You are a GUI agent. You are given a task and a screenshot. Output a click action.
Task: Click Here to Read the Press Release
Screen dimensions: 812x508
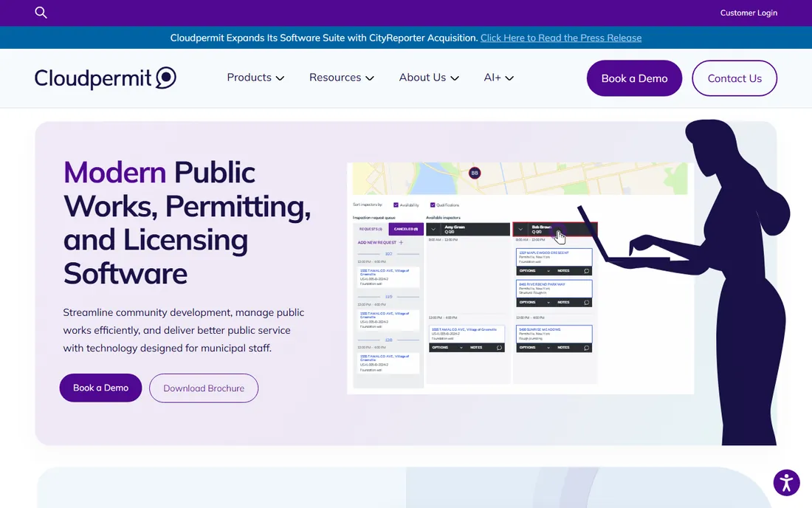pyautogui.click(x=561, y=38)
